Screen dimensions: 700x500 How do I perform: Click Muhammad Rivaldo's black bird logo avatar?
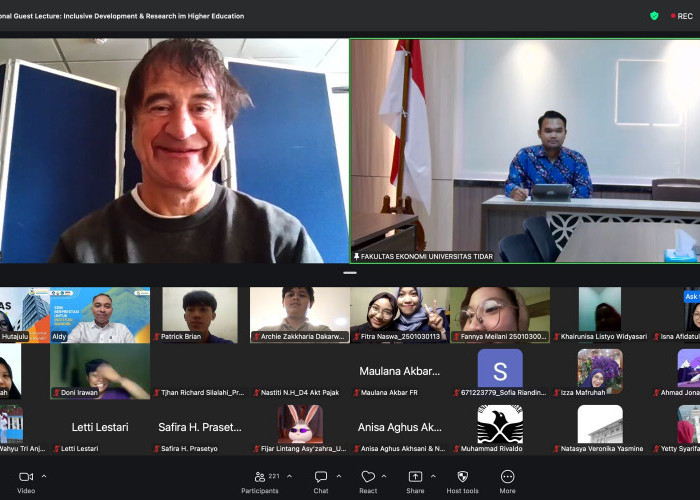[500, 424]
